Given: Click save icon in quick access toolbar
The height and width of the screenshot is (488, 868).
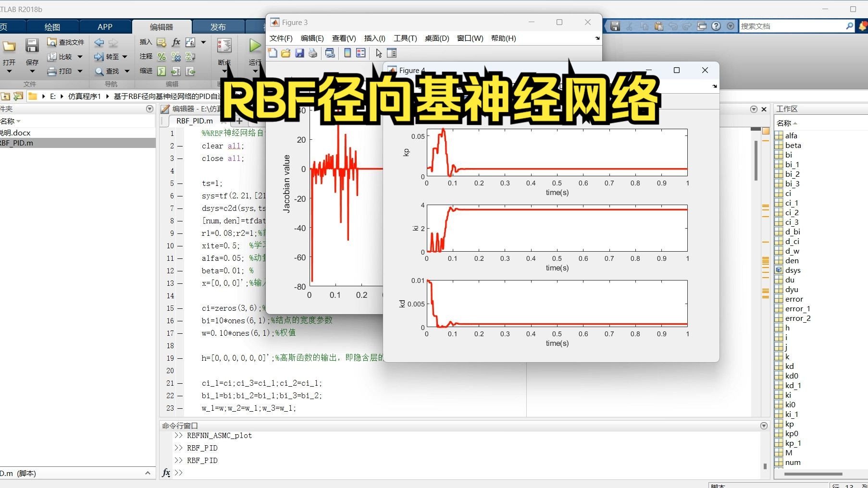Looking at the screenshot, I should click(615, 26).
